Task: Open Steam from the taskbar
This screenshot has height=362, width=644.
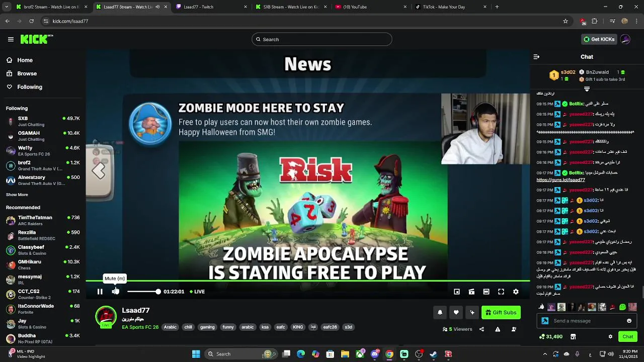Action: pyautogui.click(x=433, y=354)
